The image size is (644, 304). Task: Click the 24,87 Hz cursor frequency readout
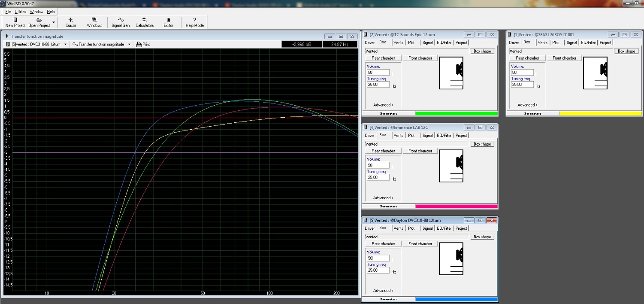pyautogui.click(x=340, y=44)
